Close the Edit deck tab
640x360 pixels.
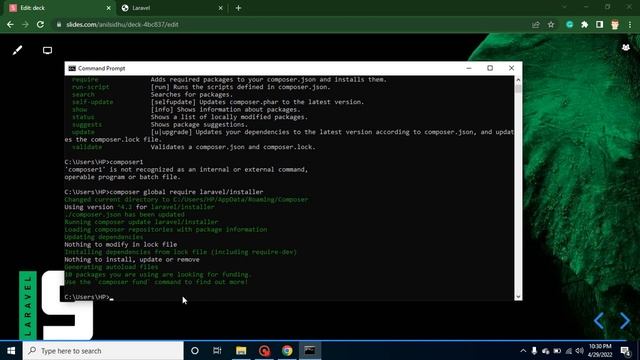[109, 8]
